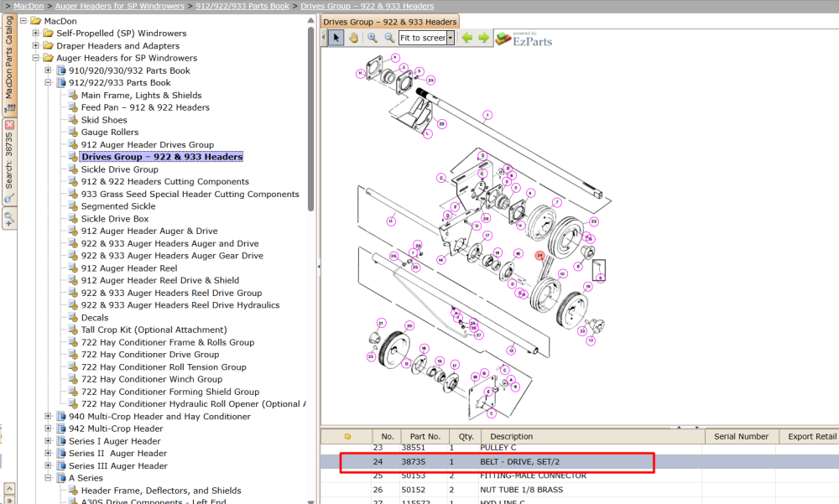Go to previous page with green left arrow

coord(467,38)
